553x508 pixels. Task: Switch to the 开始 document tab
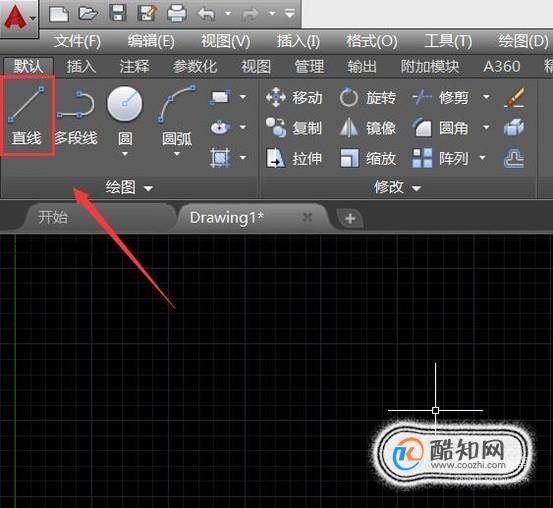[x=53, y=217]
